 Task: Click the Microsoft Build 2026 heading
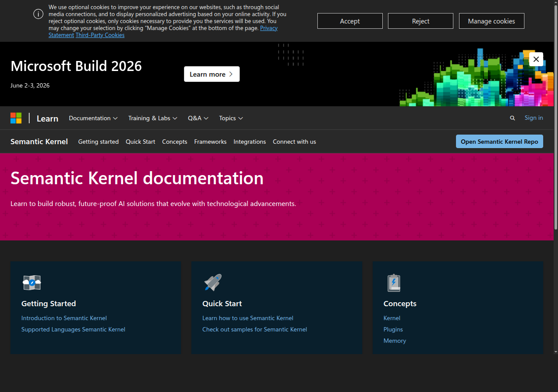[x=76, y=66]
